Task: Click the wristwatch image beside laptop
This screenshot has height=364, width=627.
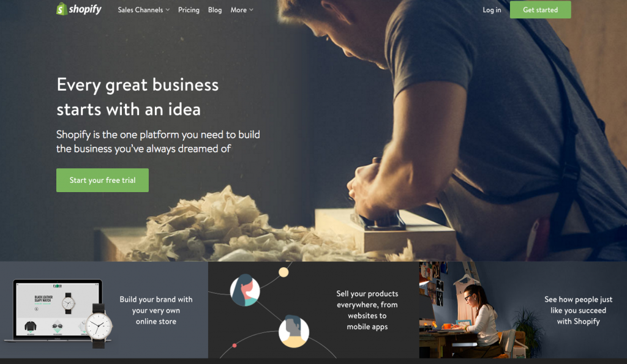Action: pos(99,325)
